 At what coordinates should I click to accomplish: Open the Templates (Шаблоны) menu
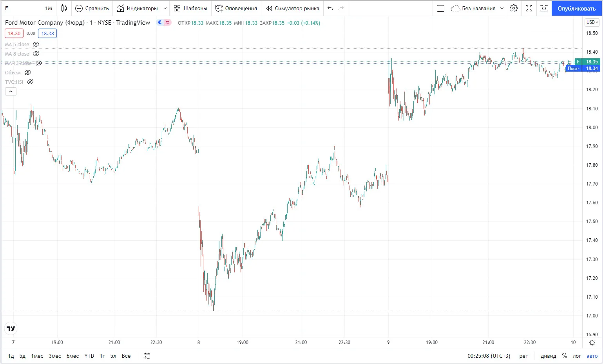coord(190,8)
